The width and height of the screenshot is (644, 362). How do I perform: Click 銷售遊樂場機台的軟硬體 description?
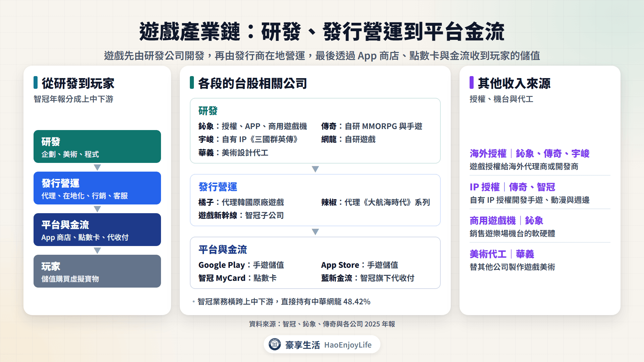[512, 233]
